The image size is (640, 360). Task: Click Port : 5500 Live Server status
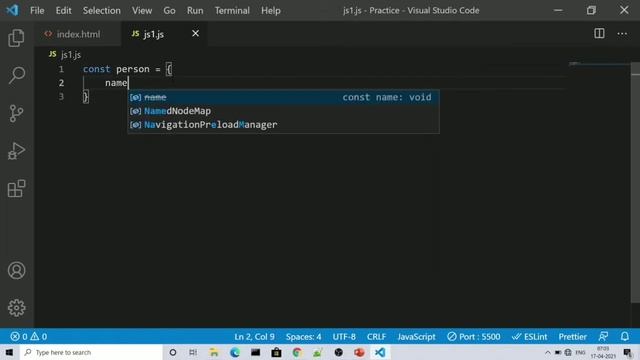473,336
